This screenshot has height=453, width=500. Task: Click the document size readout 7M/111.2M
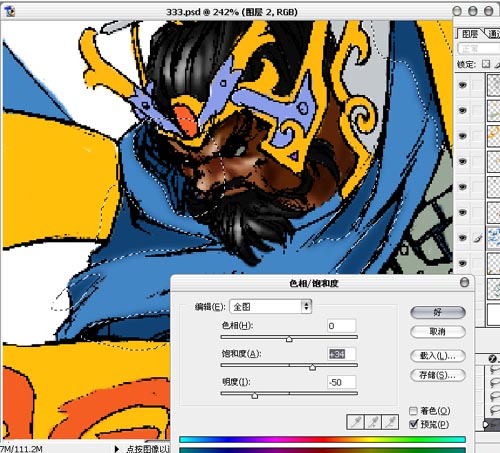(x=21, y=449)
